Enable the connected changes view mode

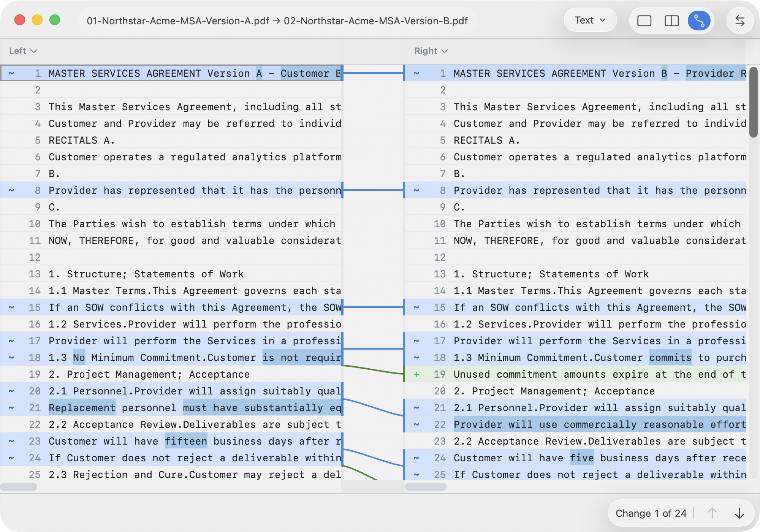pyautogui.click(x=699, y=21)
